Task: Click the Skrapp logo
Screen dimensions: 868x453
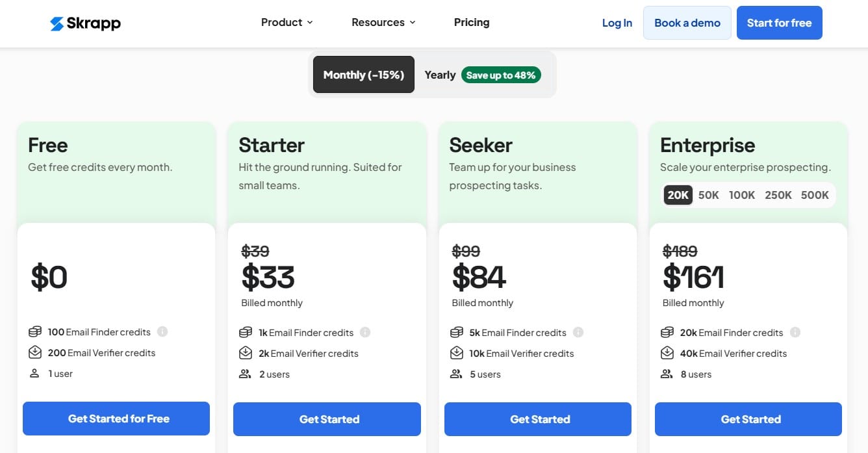Action: coord(85,23)
